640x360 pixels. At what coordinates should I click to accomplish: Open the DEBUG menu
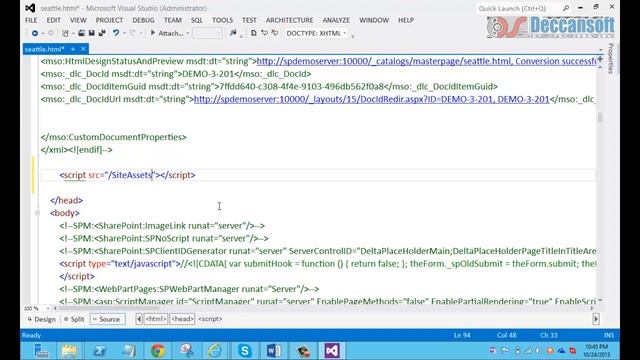[143, 20]
